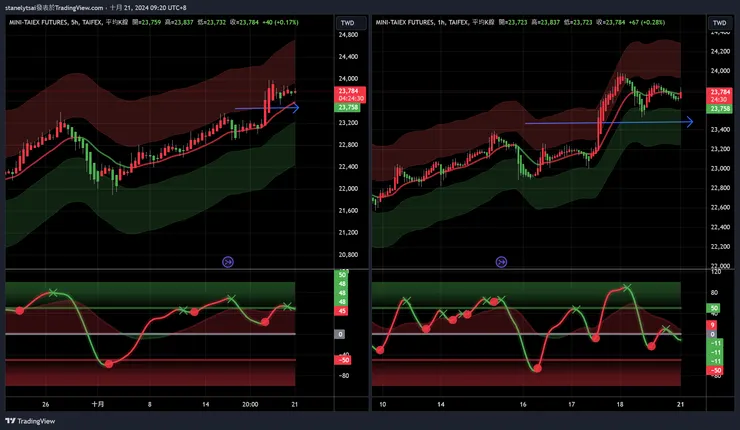
Task: Open the TWD currency dropdown on right chart
Action: click(720, 23)
